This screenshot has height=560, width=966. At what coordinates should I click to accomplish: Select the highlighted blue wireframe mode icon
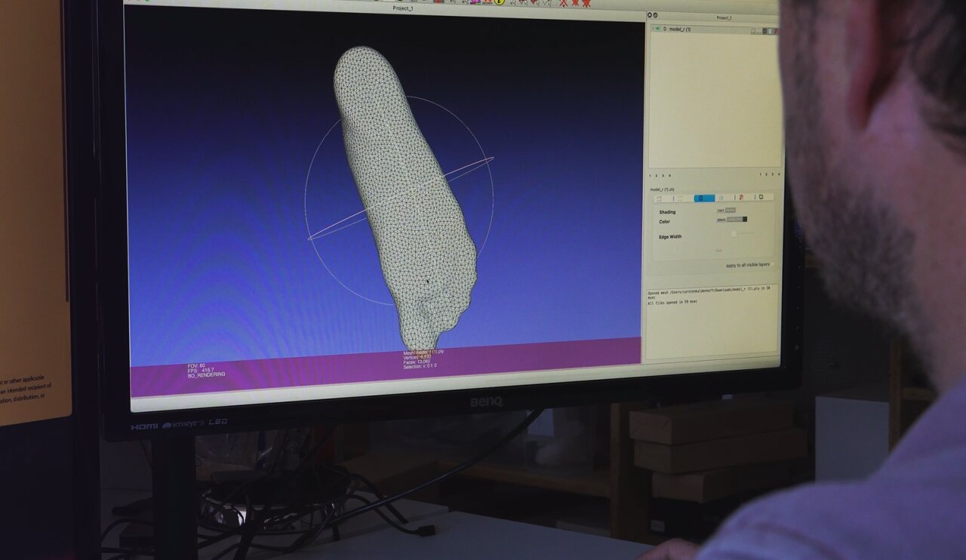pos(704,198)
